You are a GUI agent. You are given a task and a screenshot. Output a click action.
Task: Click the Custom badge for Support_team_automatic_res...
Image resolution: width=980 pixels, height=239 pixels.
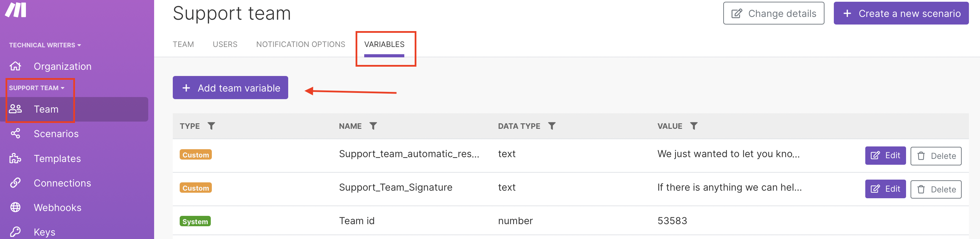tap(196, 155)
